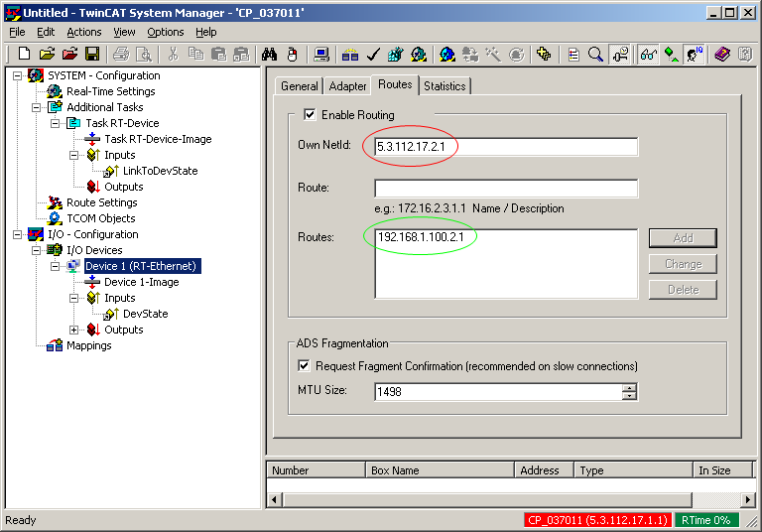Image resolution: width=762 pixels, height=532 pixels.
Task: Expand Outputs under Device 1
Action: [73, 330]
